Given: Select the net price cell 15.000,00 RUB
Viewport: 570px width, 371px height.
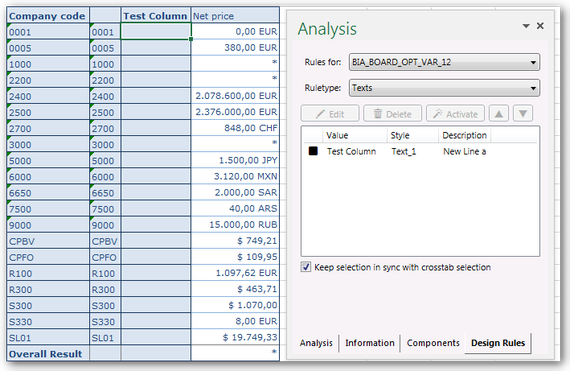Looking at the screenshot, I should point(235,225).
